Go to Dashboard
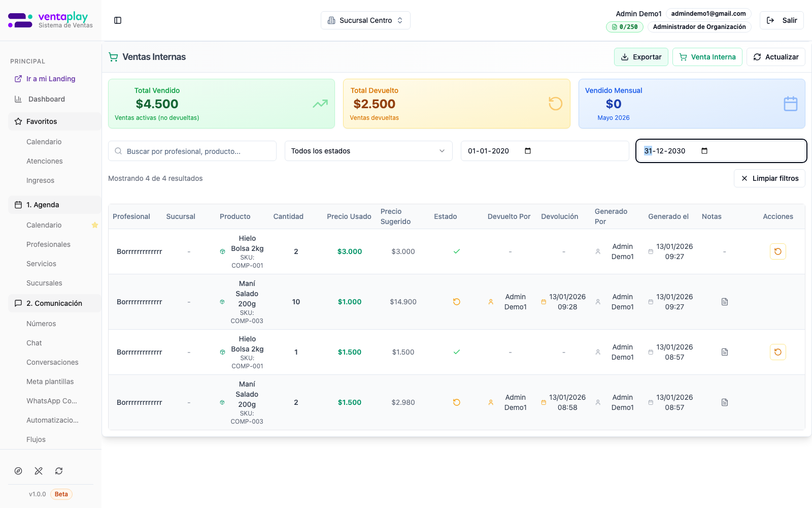Image resolution: width=812 pixels, height=508 pixels. [47, 99]
